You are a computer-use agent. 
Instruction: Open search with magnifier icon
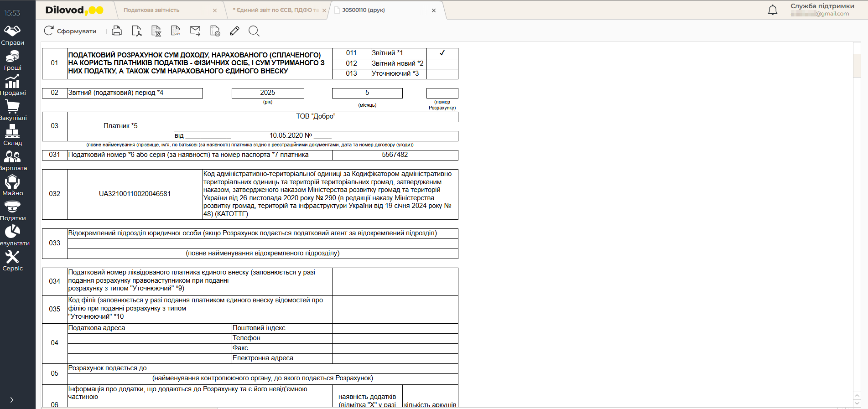tap(254, 31)
